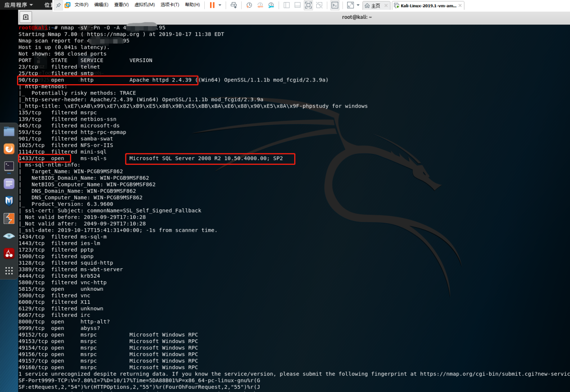Screen dimensions: 570x392
Task: Click 'Potentially risky methods: TRACE' text
Action: pyautogui.click(x=84, y=93)
